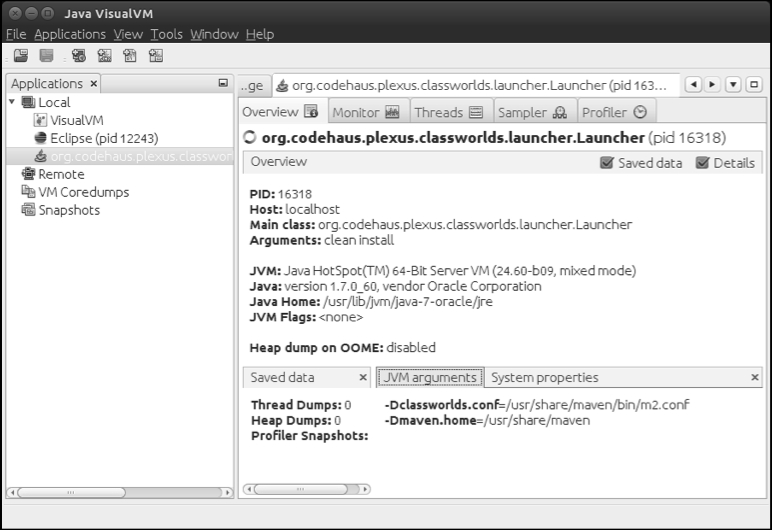Select the org.codehaus Launcher document tab
Viewport: 772px width, 530px height.
tap(476, 86)
